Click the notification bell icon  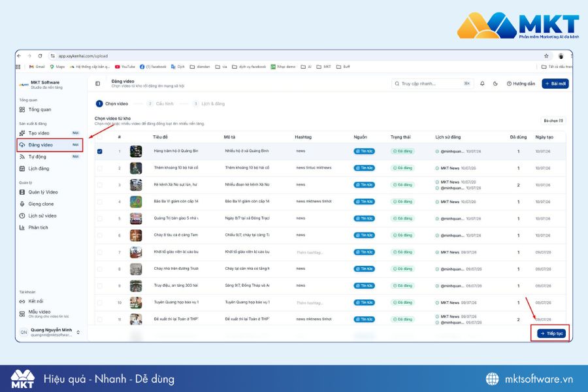pyautogui.click(x=482, y=84)
